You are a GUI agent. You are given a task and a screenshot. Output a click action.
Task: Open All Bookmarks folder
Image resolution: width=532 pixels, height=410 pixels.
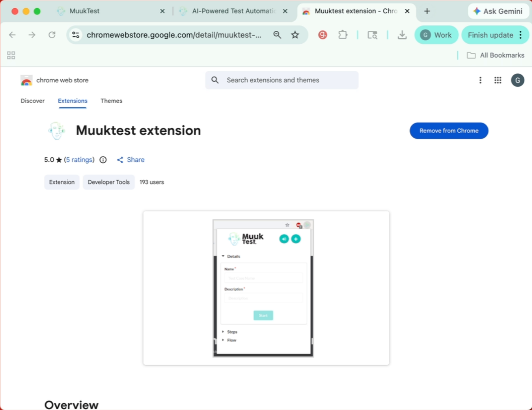495,55
